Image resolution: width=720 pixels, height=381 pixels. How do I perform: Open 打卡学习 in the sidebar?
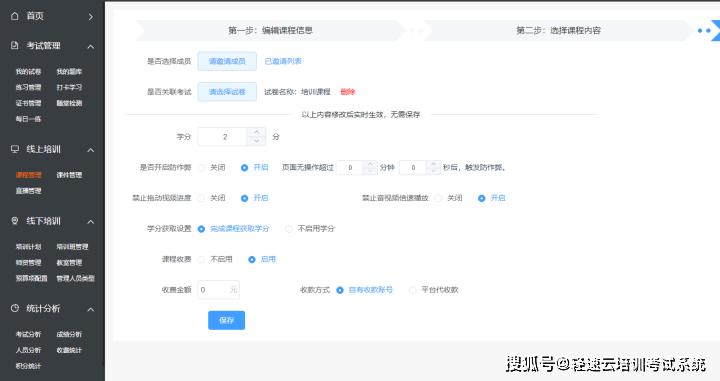coord(69,87)
